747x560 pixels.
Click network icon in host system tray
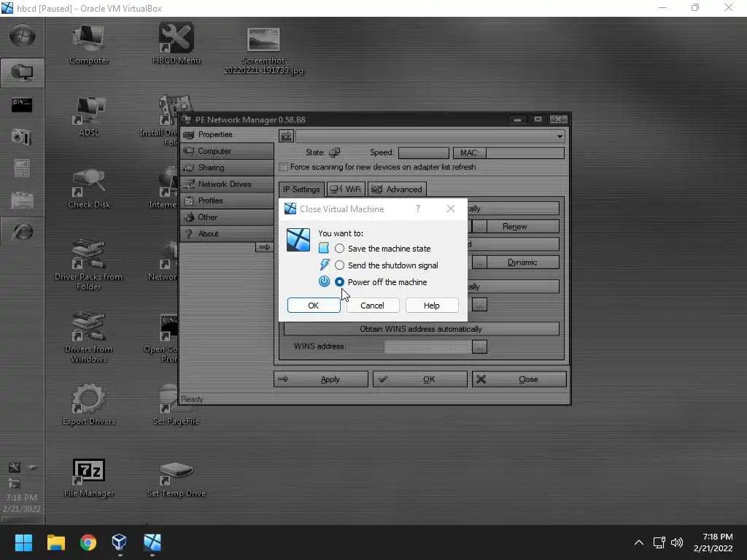tap(659, 542)
